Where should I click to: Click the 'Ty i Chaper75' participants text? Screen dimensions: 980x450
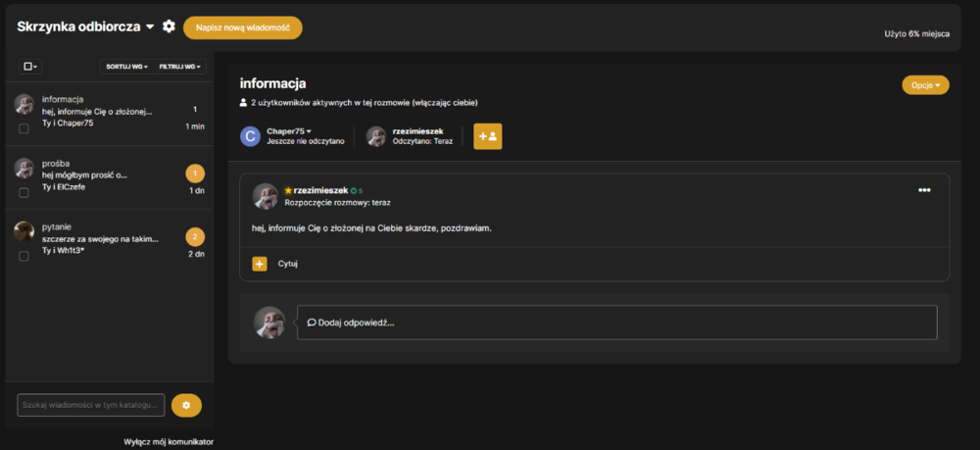(68, 124)
